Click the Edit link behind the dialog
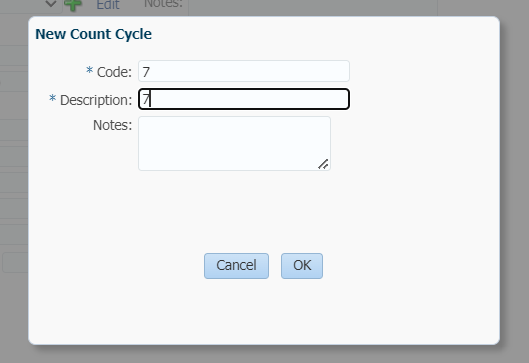This screenshot has height=363, width=529. (x=108, y=5)
